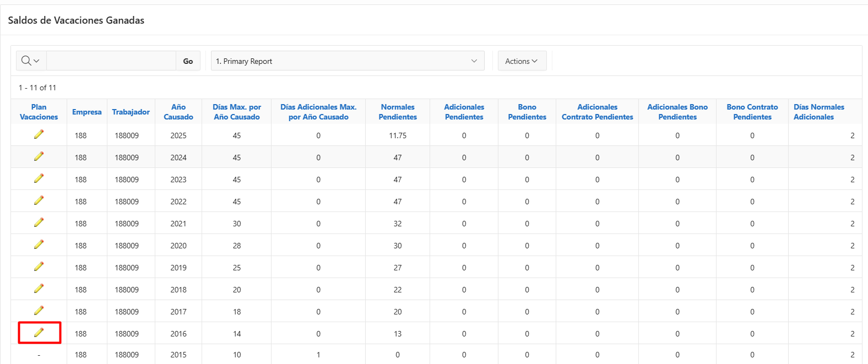This screenshot has height=364, width=868.
Task: Select the Bono Contrato Pendientes header
Action: pos(752,112)
